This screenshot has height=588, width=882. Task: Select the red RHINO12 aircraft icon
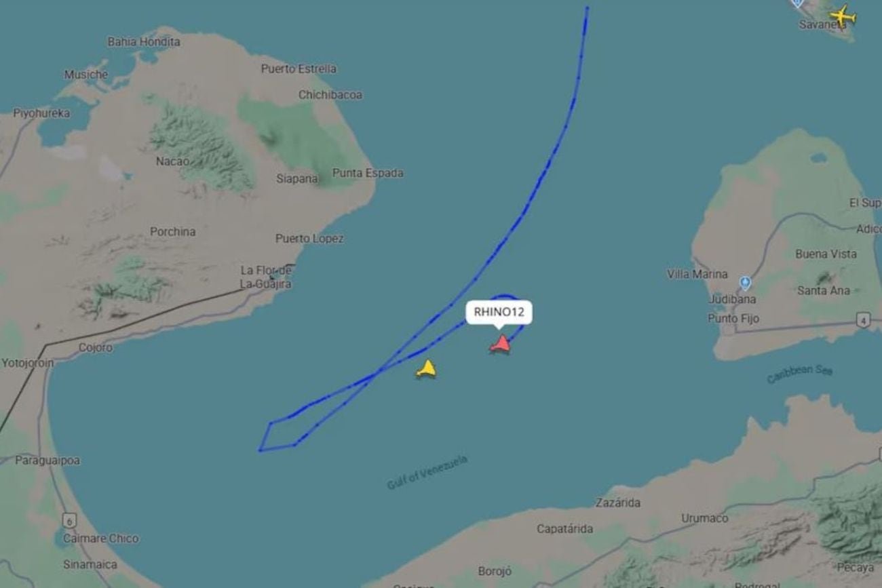pos(500,344)
